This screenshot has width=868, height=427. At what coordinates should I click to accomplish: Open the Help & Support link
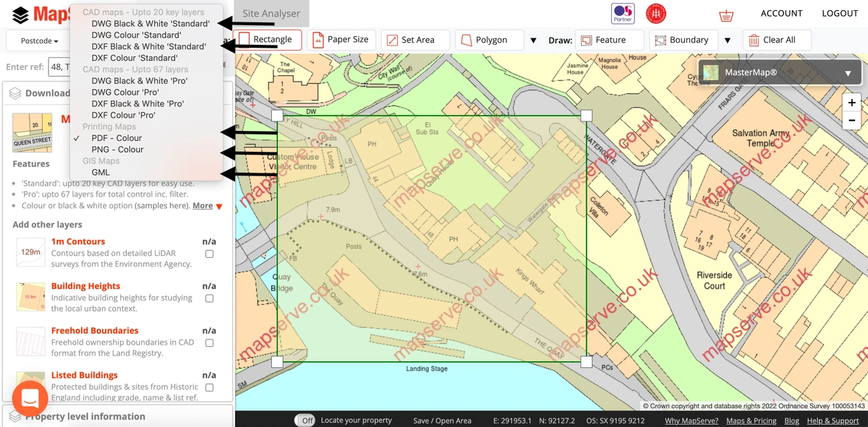[833, 420]
